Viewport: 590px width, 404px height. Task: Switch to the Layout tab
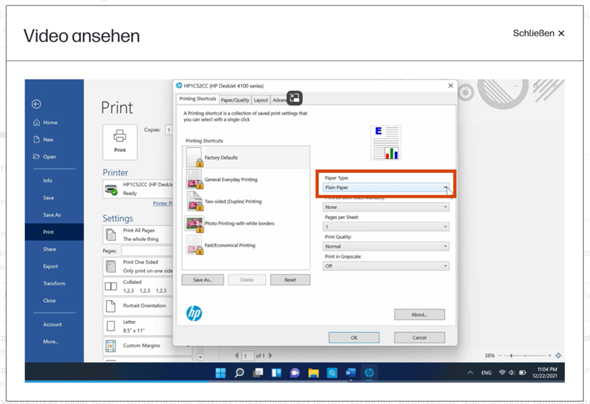coord(261,100)
